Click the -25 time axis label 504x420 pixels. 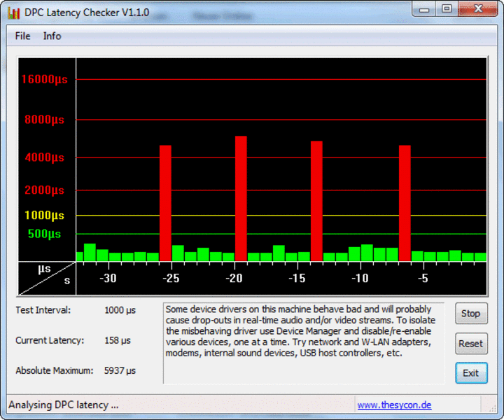pyautogui.click(x=171, y=278)
